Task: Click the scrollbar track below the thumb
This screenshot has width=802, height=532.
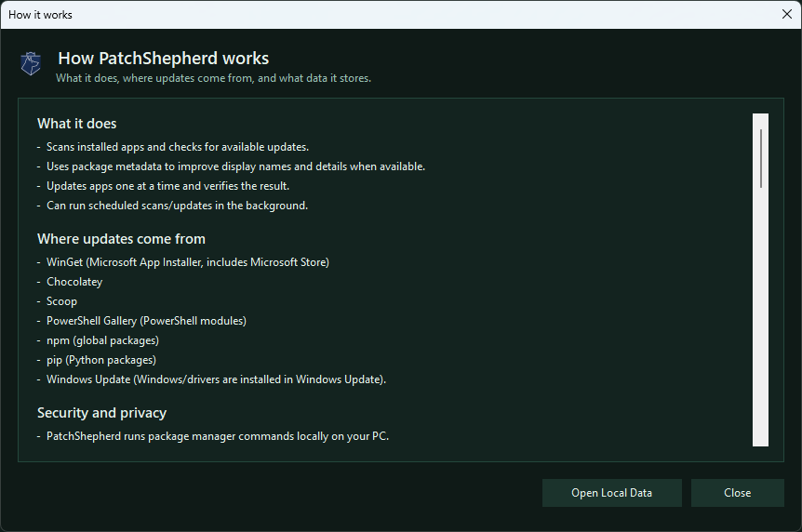Action: (x=760, y=317)
